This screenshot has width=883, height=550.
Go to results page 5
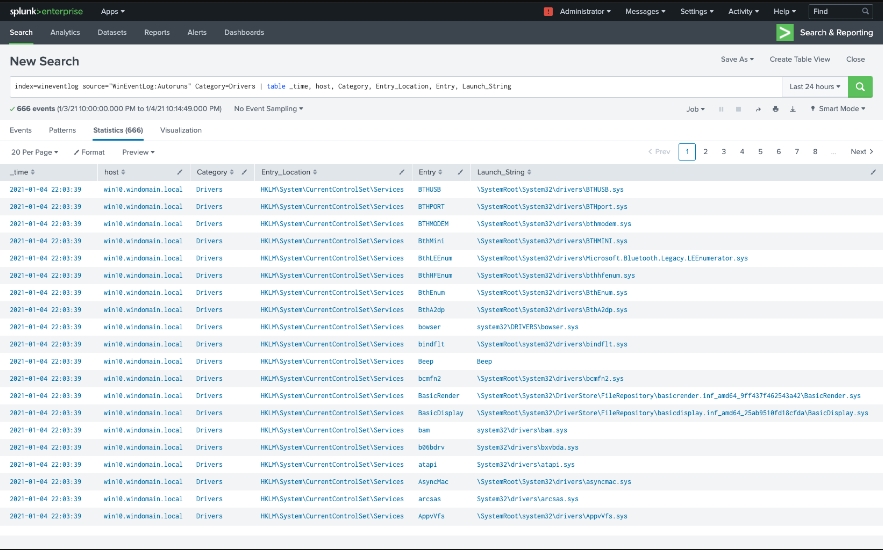click(760, 152)
